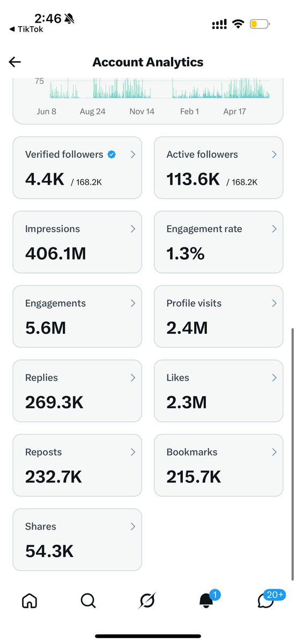The image size is (296, 644).
Task: Open the Profile visits 2.4M card
Action: click(x=218, y=317)
